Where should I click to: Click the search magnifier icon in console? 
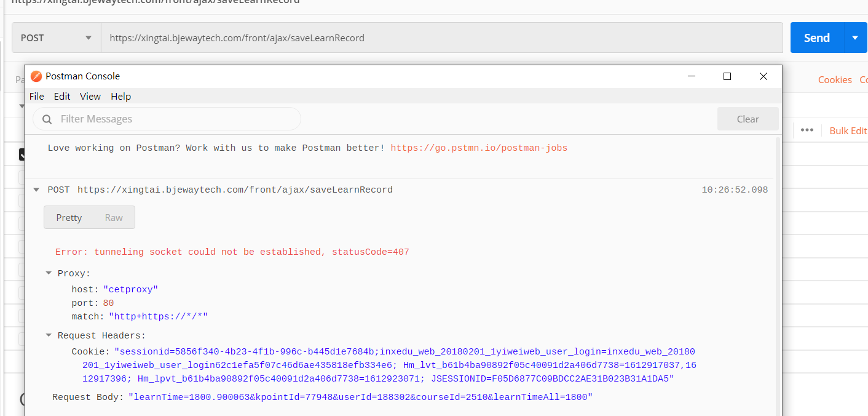tap(47, 119)
